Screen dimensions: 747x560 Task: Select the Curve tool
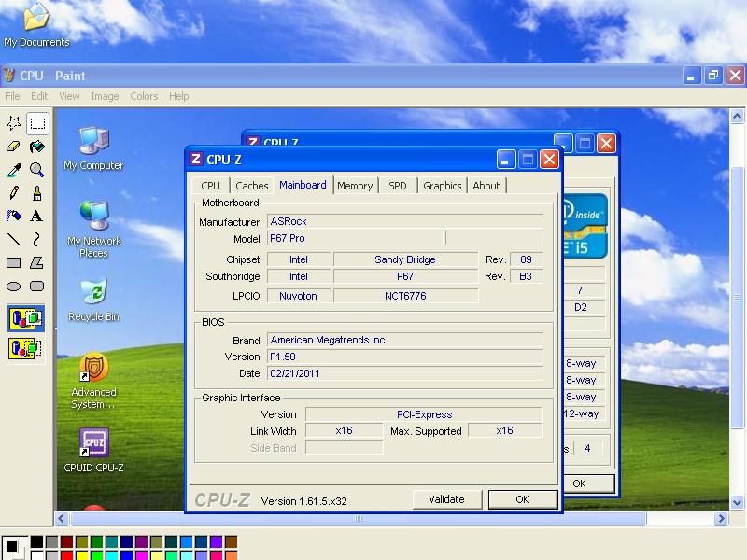point(37,239)
